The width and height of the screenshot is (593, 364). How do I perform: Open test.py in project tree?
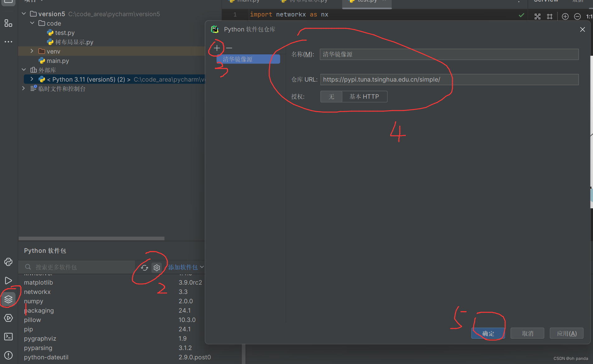(x=65, y=33)
